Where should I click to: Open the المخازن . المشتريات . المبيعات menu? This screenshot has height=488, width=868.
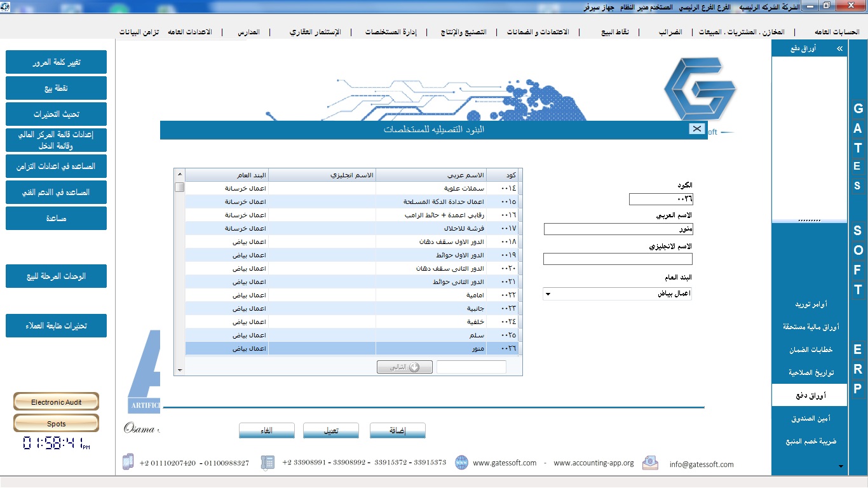pyautogui.click(x=742, y=32)
